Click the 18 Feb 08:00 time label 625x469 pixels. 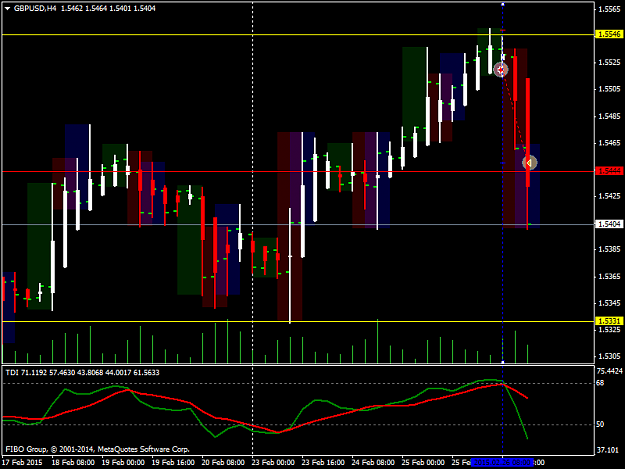coord(73,463)
